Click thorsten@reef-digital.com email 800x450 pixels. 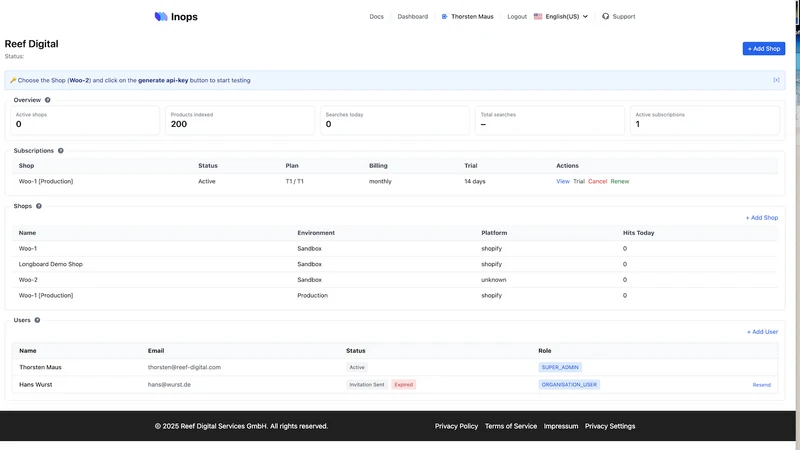point(184,367)
